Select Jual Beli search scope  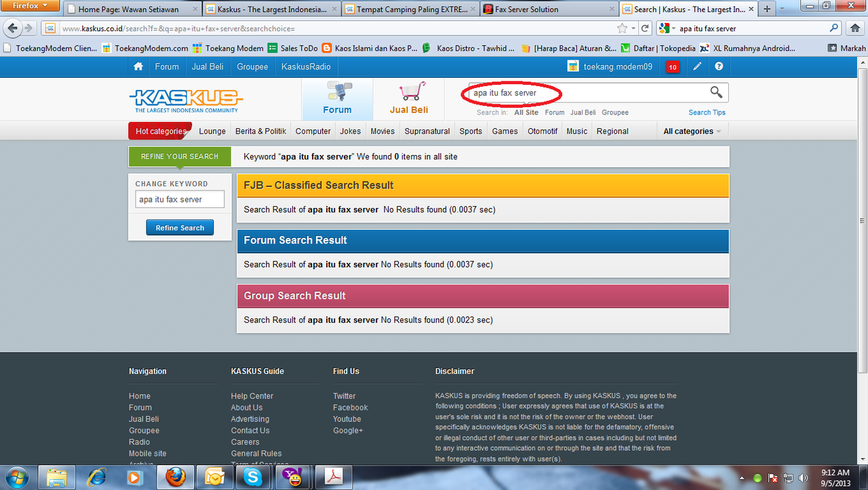583,113
